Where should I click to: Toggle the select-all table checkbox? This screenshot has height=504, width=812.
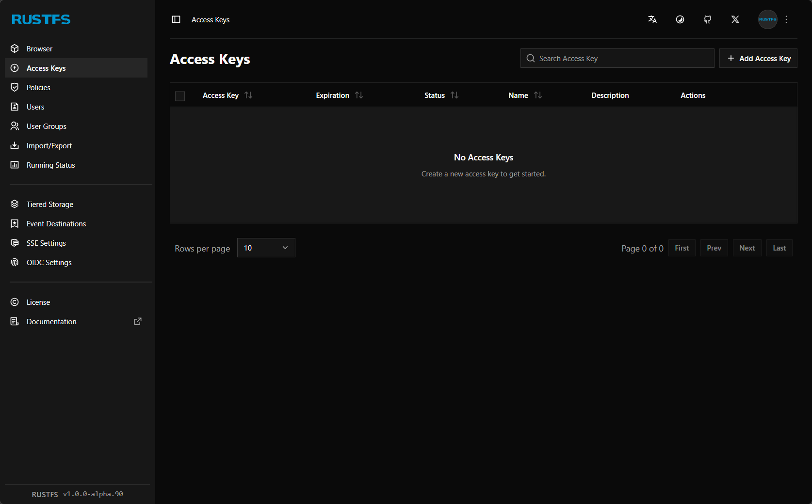coord(180,96)
